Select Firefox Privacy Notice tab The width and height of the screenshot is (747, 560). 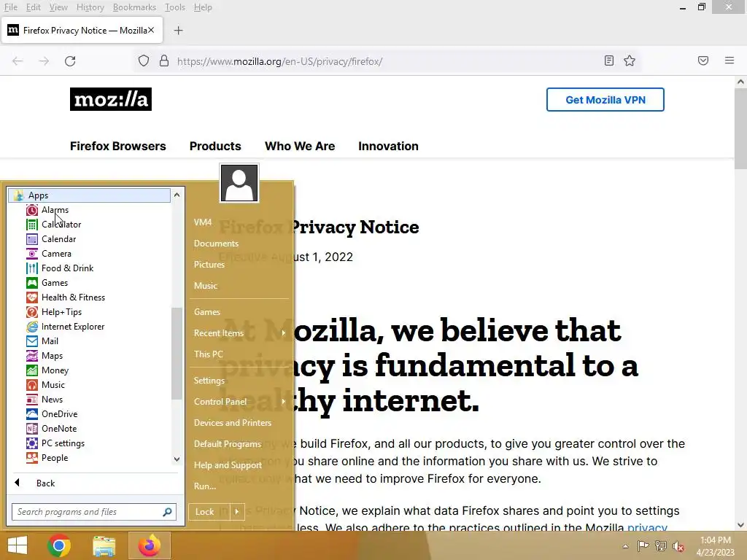point(82,31)
